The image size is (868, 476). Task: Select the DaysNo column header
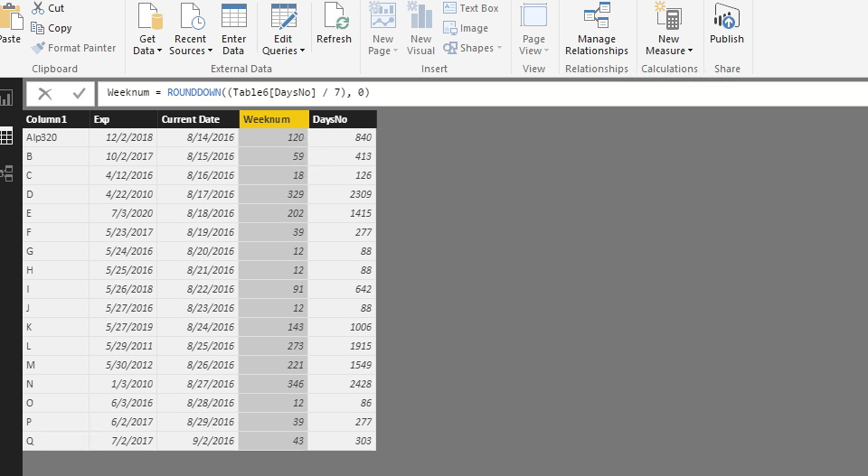tap(343, 119)
